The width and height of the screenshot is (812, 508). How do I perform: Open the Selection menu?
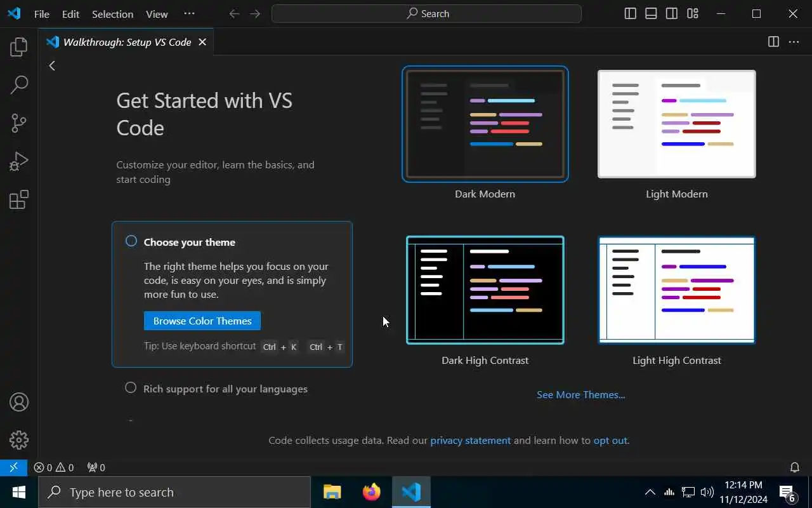[112, 13]
